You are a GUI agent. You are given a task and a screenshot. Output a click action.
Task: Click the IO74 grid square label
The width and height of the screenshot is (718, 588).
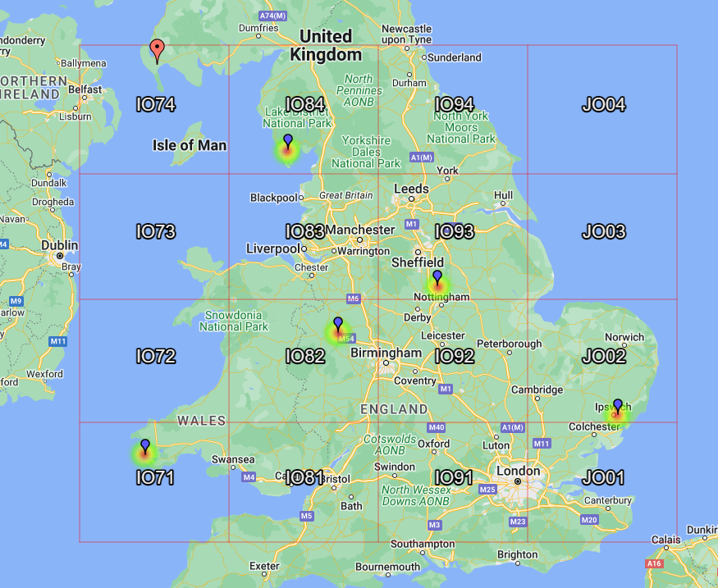click(x=156, y=105)
